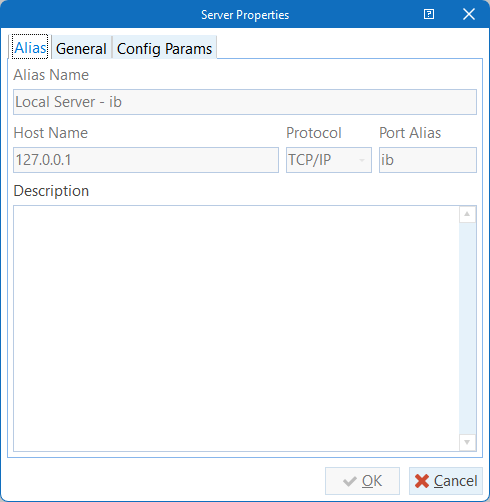The height and width of the screenshot is (502, 490).
Task: Open the TCP/IP protocol combo box
Action: (x=329, y=160)
